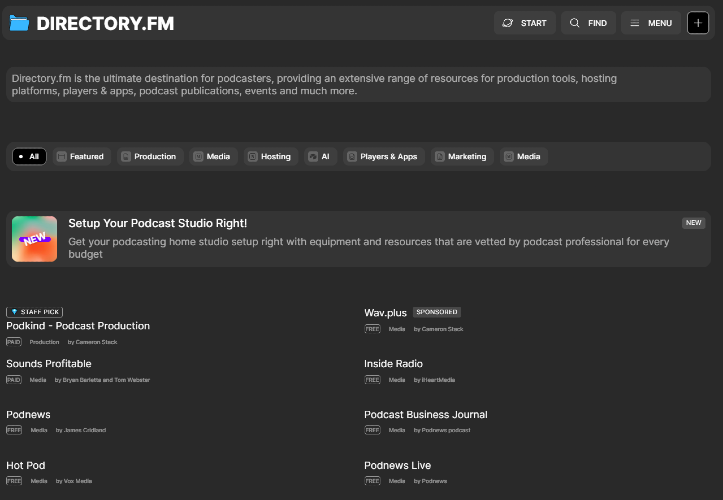Click FREE tag under Podnews Live
Image resolution: width=723 pixels, height=500 pixels.
[x=373, y=481]
